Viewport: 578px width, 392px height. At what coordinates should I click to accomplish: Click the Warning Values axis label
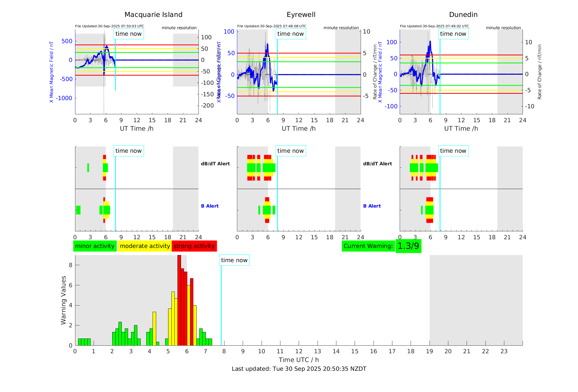coord(63,300)
